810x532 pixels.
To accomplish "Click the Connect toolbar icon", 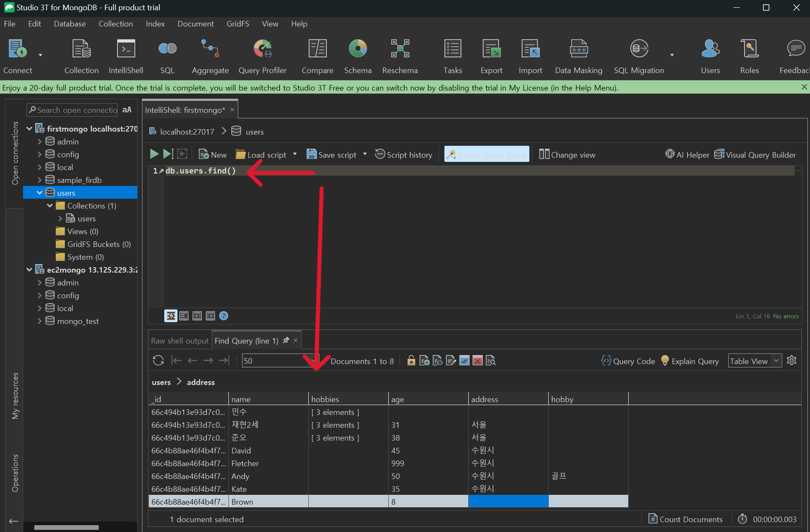I will point(18,56).
